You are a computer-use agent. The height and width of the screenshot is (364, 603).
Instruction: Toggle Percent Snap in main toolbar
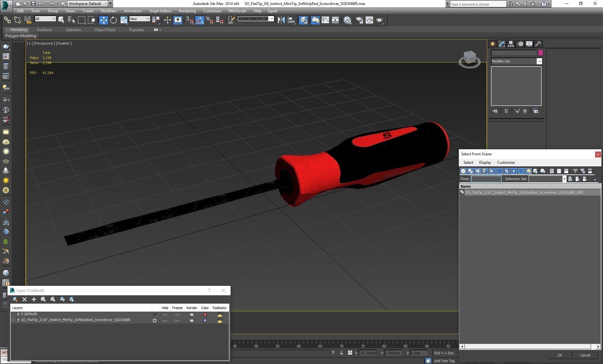tap(209, 20)
